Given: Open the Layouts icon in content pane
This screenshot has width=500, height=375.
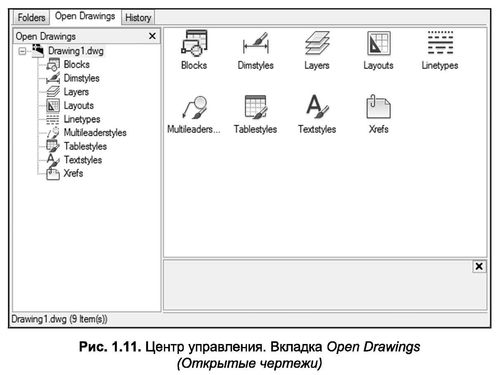Looking at the screenshot, I should [378, 43].
